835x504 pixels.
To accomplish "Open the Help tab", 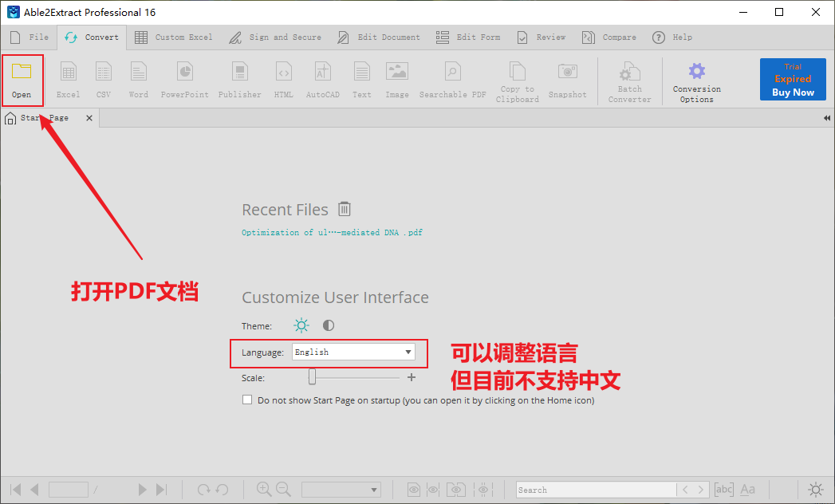I will pos(672,37).
